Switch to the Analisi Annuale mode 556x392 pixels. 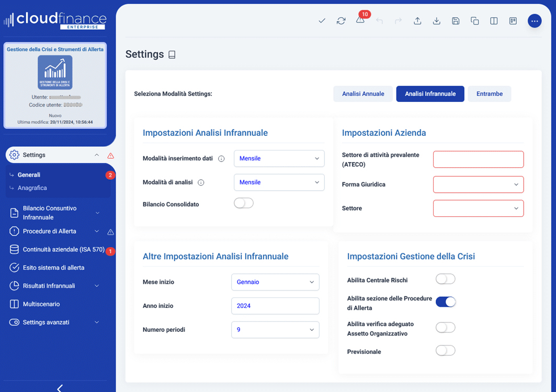(x=362, y=94)
